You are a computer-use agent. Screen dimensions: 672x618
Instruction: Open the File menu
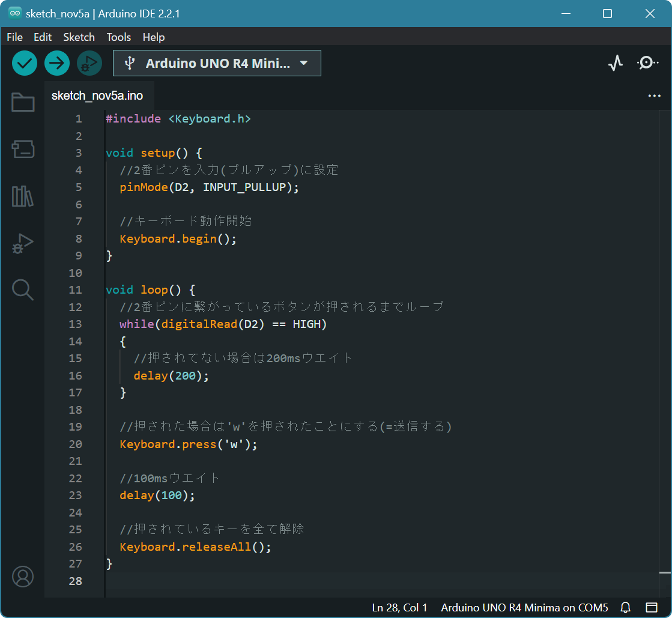(14, 37)
